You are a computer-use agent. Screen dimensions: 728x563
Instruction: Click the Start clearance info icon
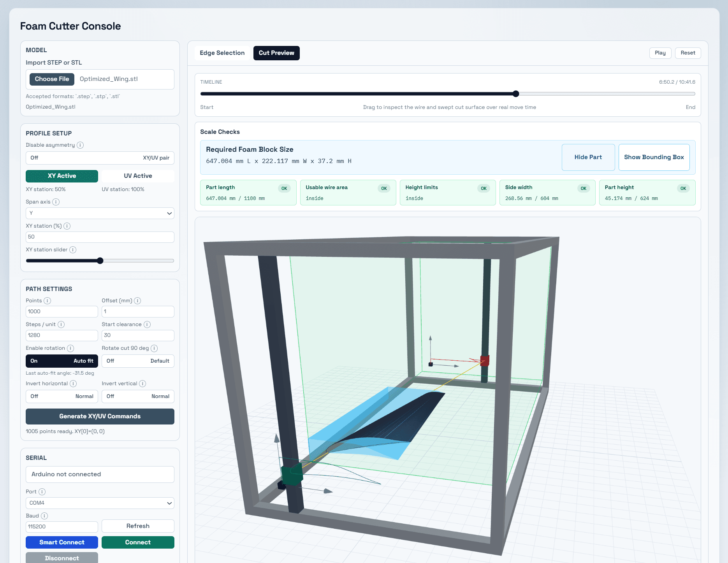tap(147, 324)
